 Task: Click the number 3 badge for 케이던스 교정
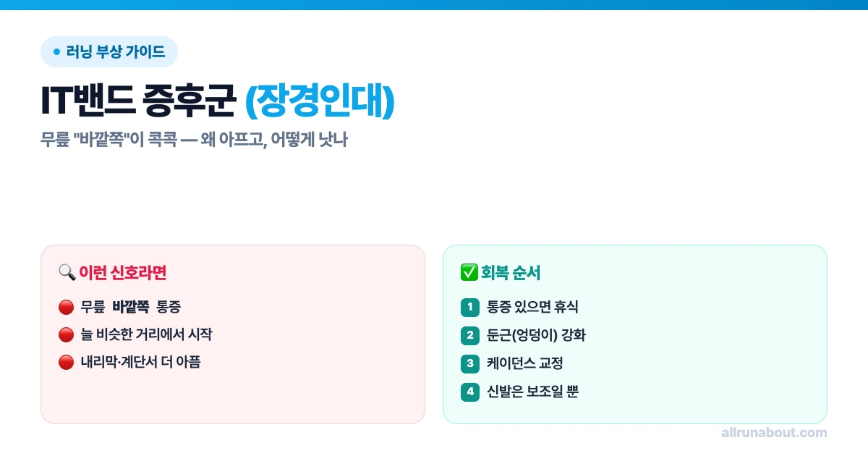tap(470, 363)
